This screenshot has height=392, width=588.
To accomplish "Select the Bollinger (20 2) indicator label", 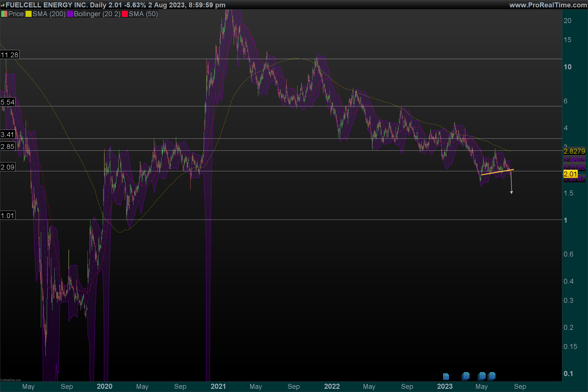I will tap(97, 14).
